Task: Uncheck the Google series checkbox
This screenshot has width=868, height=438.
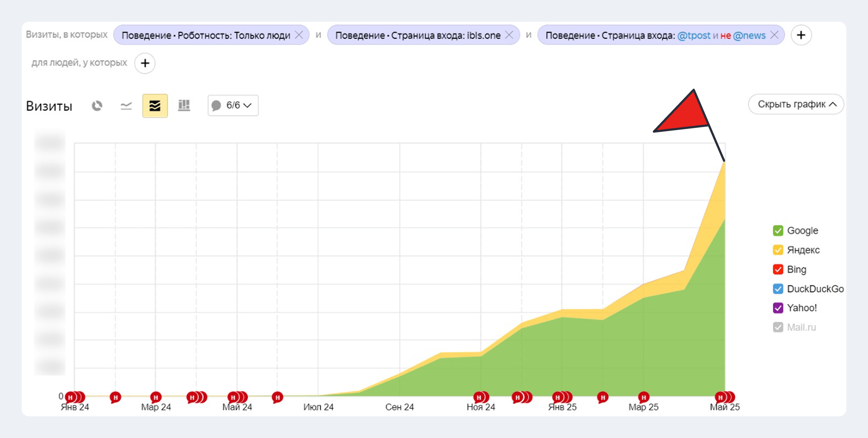Action: (778, 231)
